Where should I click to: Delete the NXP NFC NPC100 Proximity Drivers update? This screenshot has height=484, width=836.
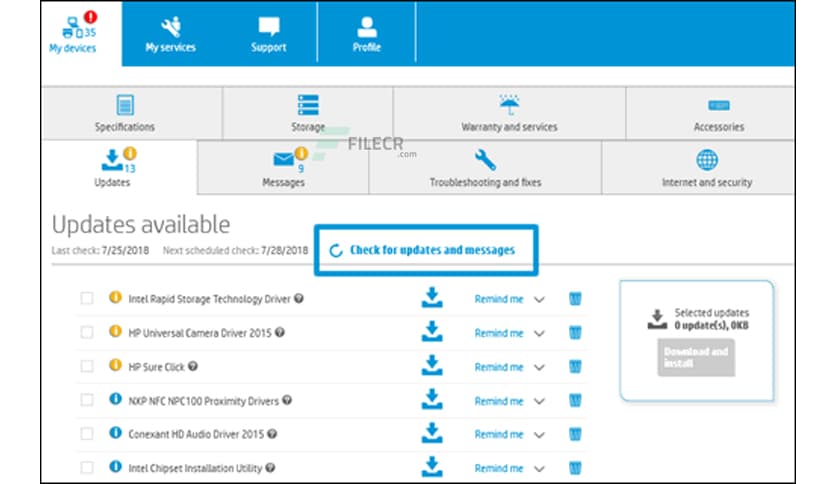pyautogui.click(x=575, y=400)
